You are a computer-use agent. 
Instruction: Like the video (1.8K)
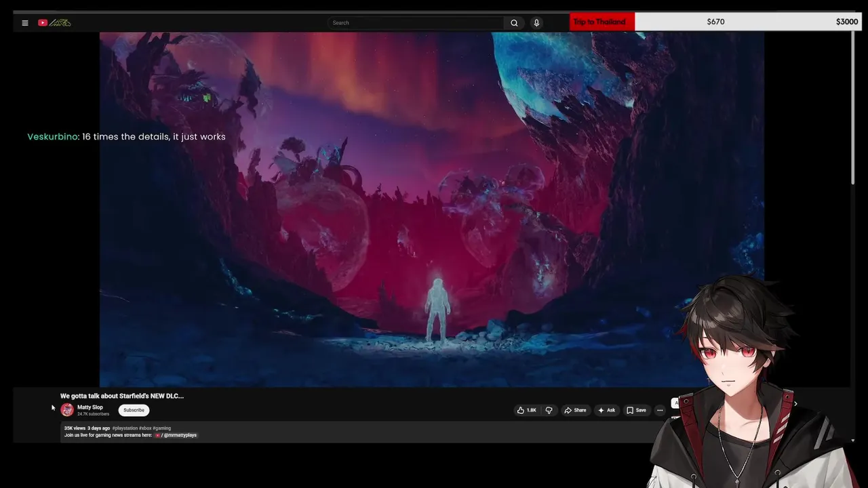point(526,410)
